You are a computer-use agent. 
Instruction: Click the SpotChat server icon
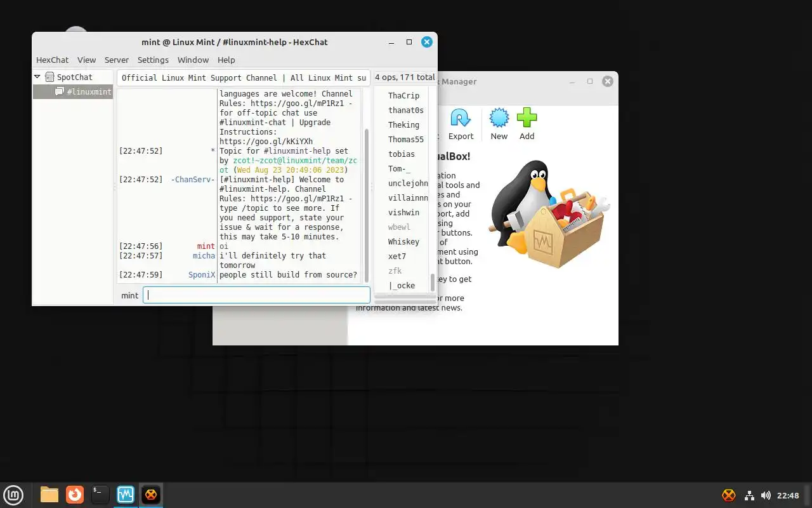49,77
